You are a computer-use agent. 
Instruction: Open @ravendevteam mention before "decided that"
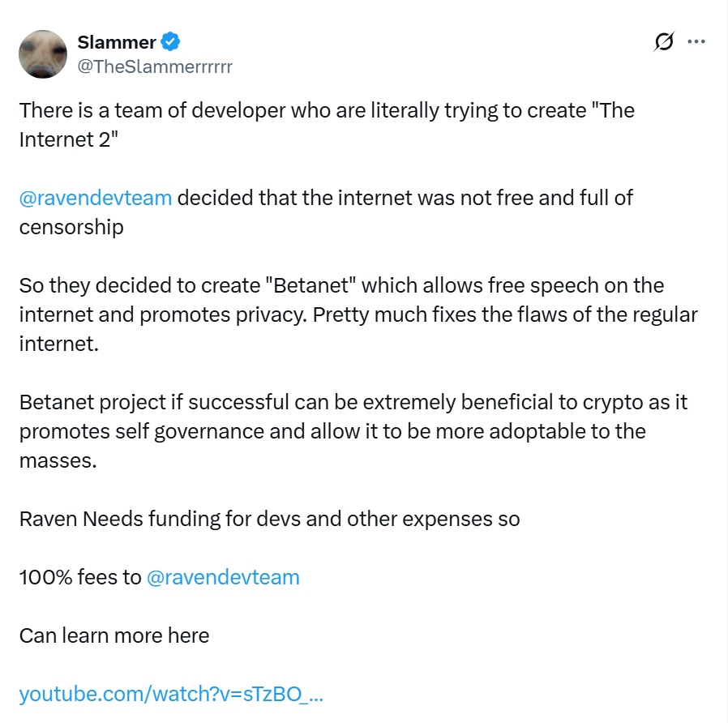click(x=96, y=198)
